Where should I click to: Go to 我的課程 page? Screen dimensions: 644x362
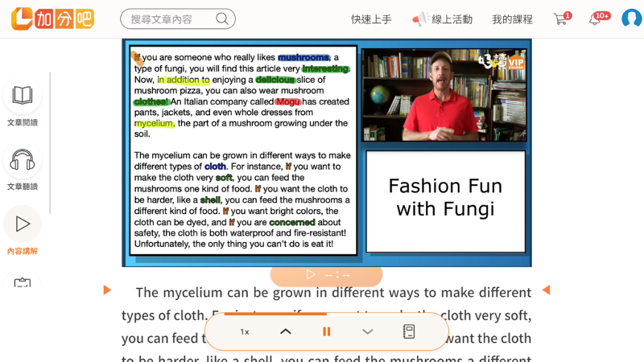click(x=512, y=19)
